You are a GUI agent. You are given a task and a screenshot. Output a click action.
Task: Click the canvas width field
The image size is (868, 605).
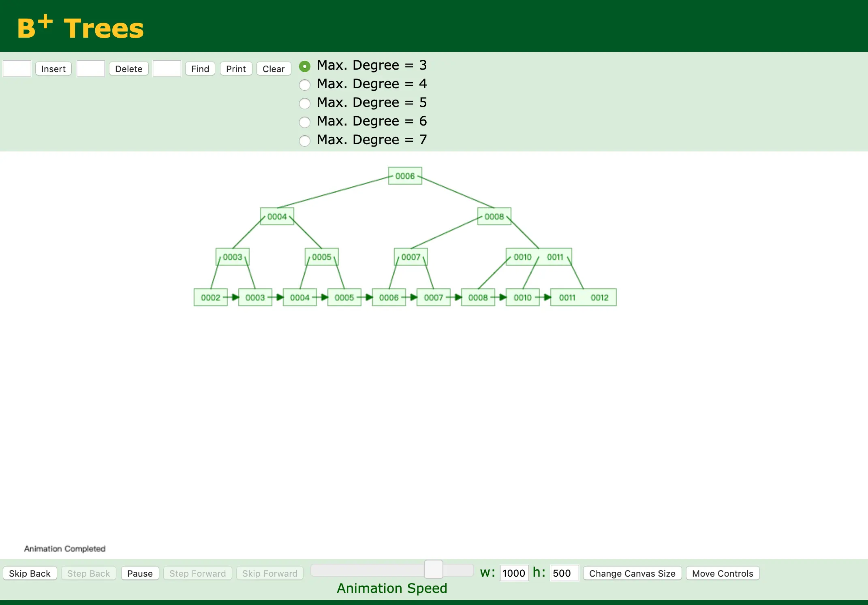[514, 573]
